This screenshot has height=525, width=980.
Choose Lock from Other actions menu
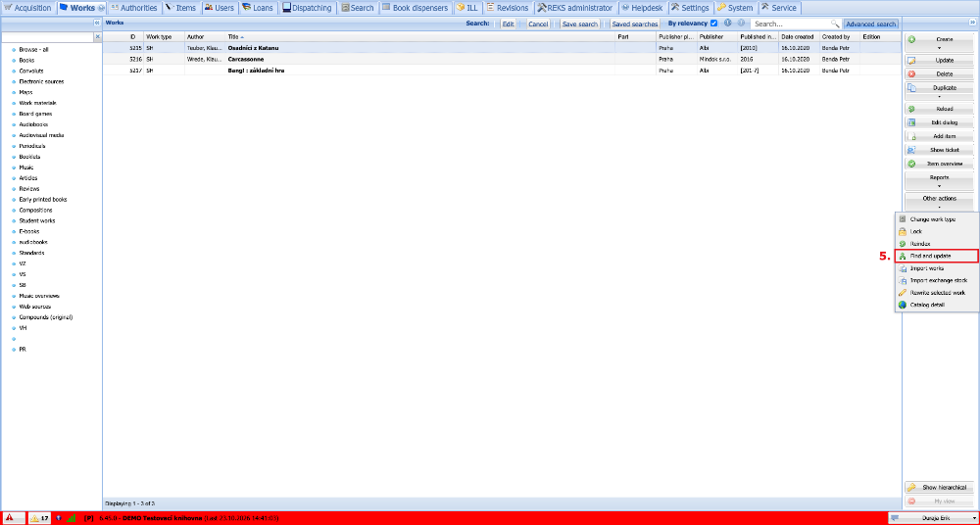(x=936, y=231)
